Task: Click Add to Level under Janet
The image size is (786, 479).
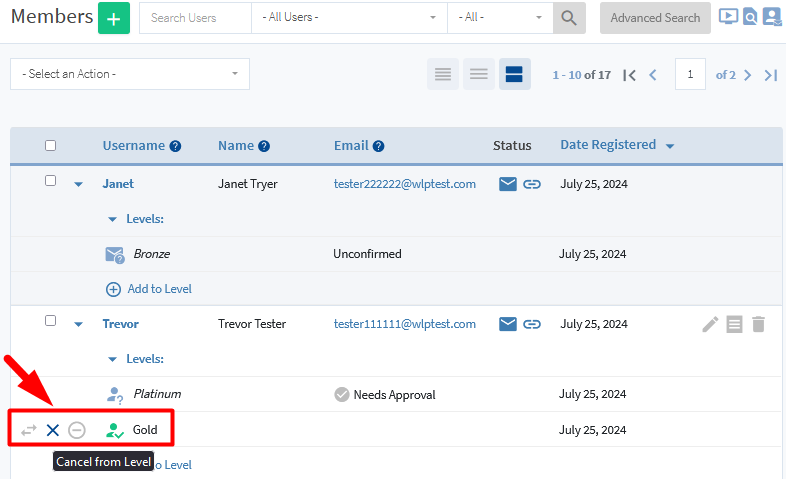Action: (x=159, y=289)
